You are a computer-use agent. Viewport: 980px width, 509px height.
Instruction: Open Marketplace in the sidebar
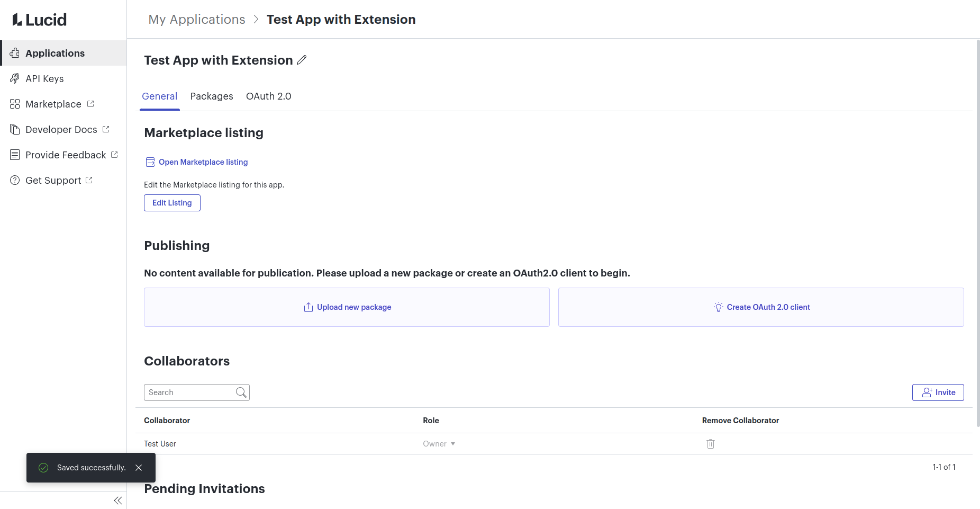pyautogui.click(x=63, y=104)
